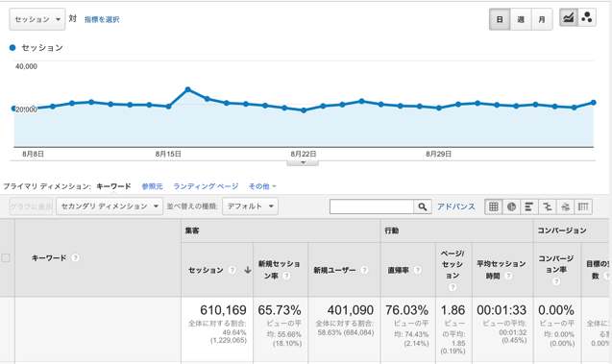Open the デフォルト sort type dropdown
This screenshot has height=364, width=612.
click(x=250, y=206)
